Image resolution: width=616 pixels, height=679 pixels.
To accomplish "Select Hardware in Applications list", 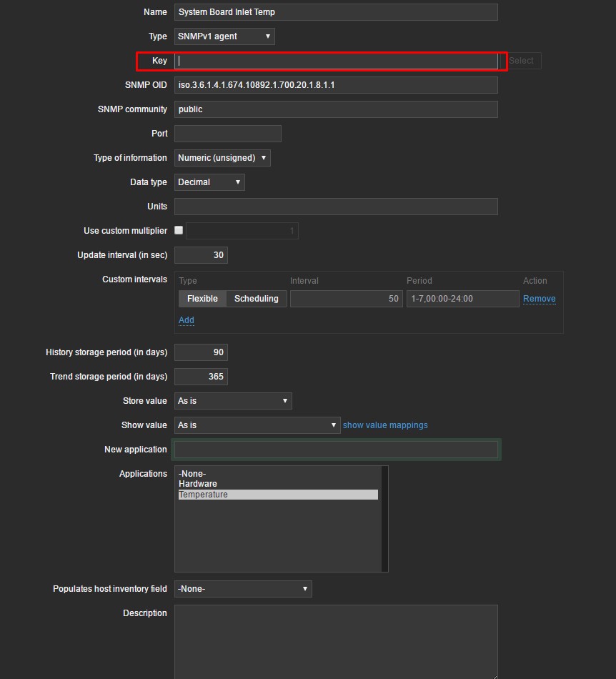I will (x=198, y=484).
